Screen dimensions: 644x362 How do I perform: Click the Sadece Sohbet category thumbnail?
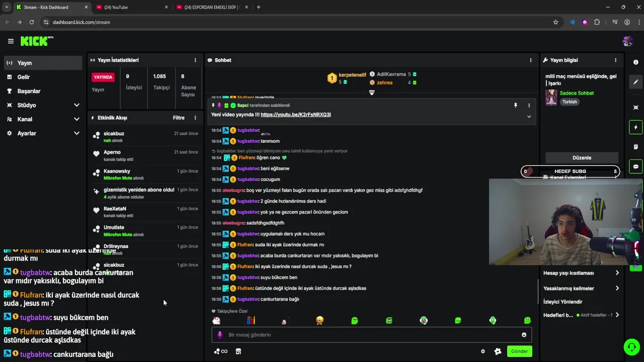point(551,98)
